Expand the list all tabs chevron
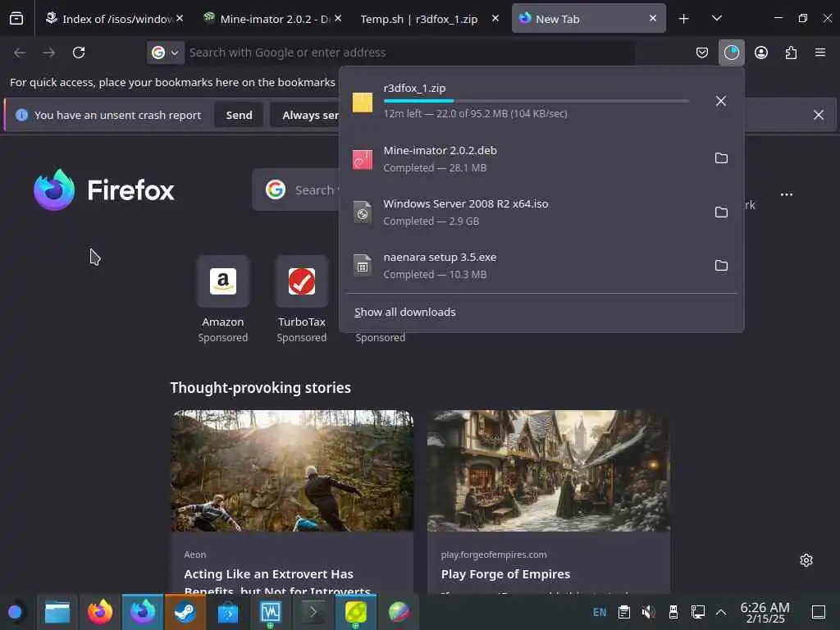This screenshot has width=840, height=630. pos(717,19)
